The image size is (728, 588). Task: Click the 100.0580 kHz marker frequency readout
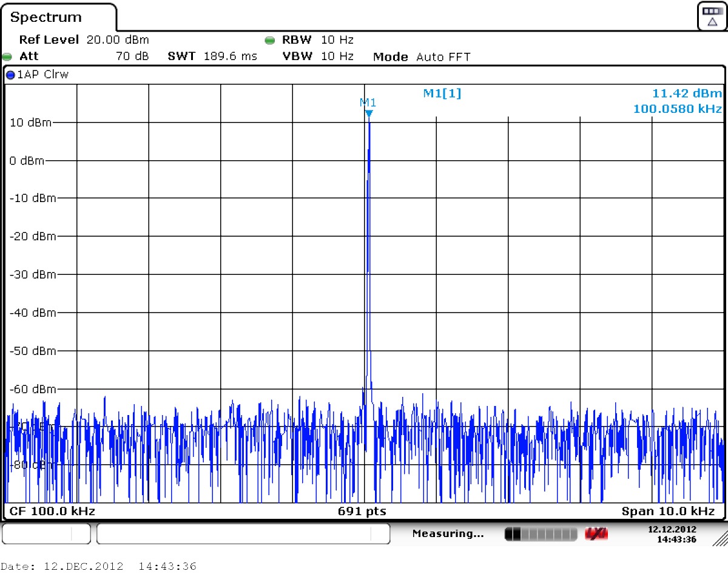click(678, 109)
